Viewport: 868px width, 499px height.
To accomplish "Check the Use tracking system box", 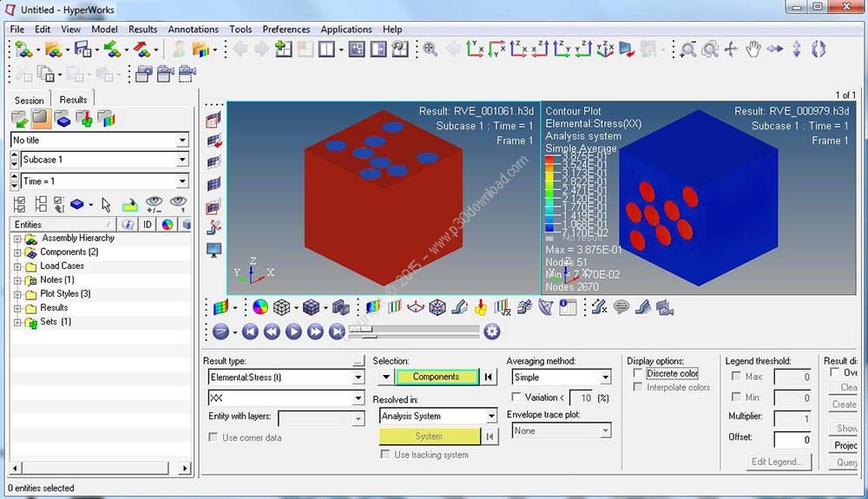I will [385, 454].
